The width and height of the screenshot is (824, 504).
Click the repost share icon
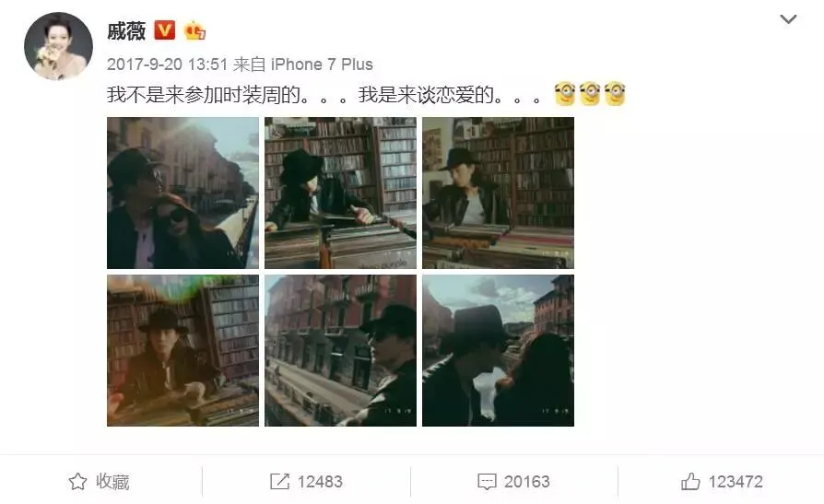[x=279, y=481]
